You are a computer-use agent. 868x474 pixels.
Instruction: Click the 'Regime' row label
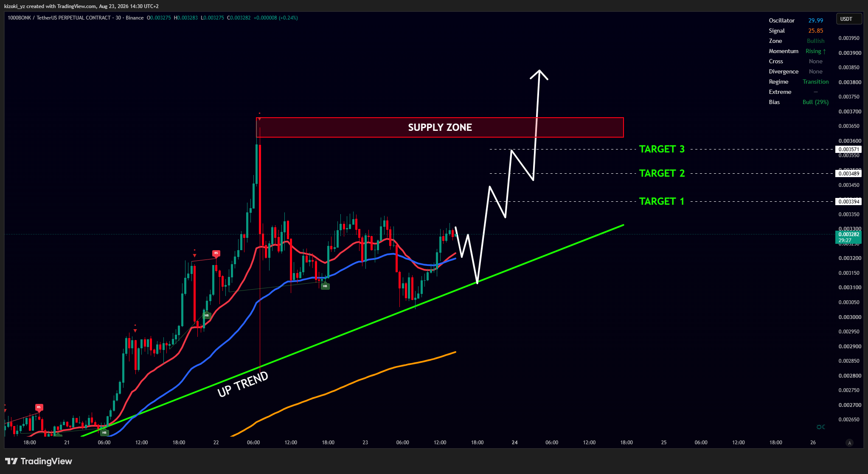(x=778, y=82)
